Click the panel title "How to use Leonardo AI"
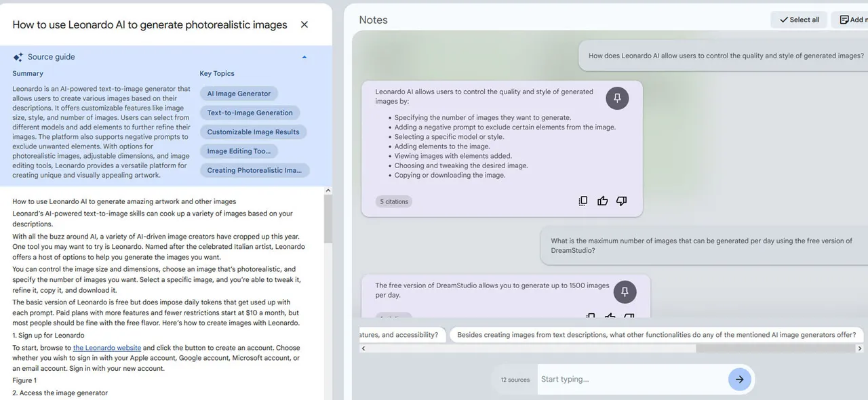The image size is (868, 400). pyautogui.click(x=150, y=24)
